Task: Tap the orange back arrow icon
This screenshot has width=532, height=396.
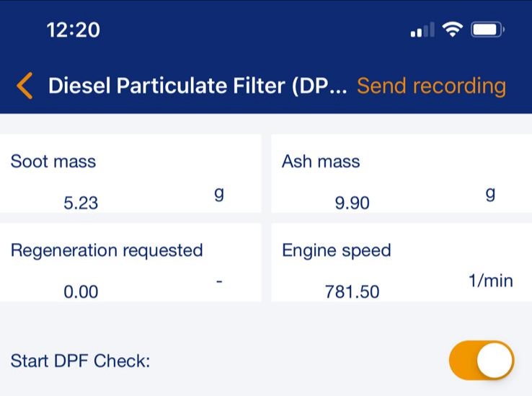Action: 25,87
